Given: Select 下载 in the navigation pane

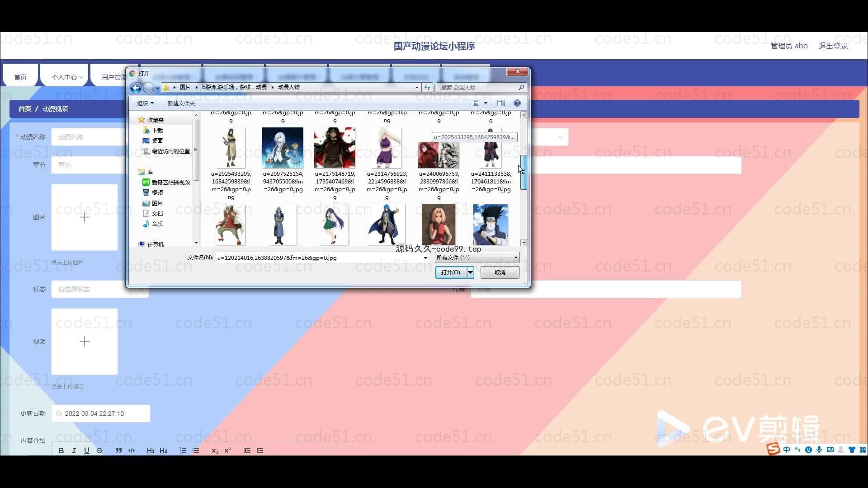Looking at the screenshot, I should [157, 130].
